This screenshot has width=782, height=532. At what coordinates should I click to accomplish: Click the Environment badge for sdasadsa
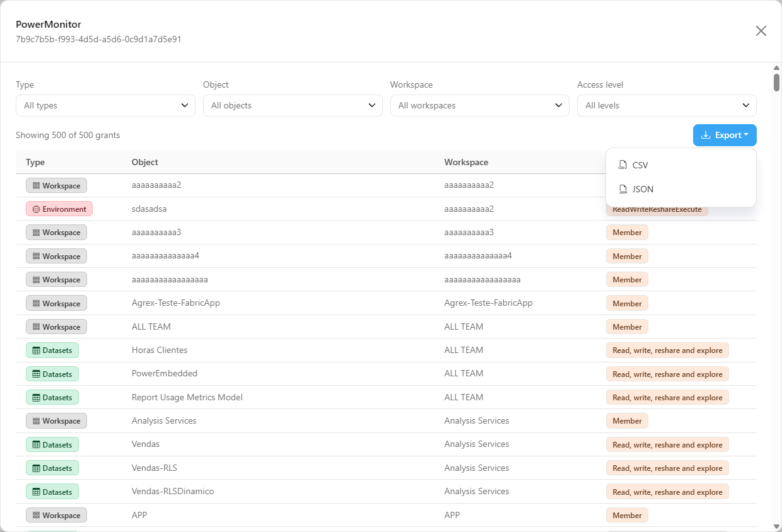(x=59, y=209)
